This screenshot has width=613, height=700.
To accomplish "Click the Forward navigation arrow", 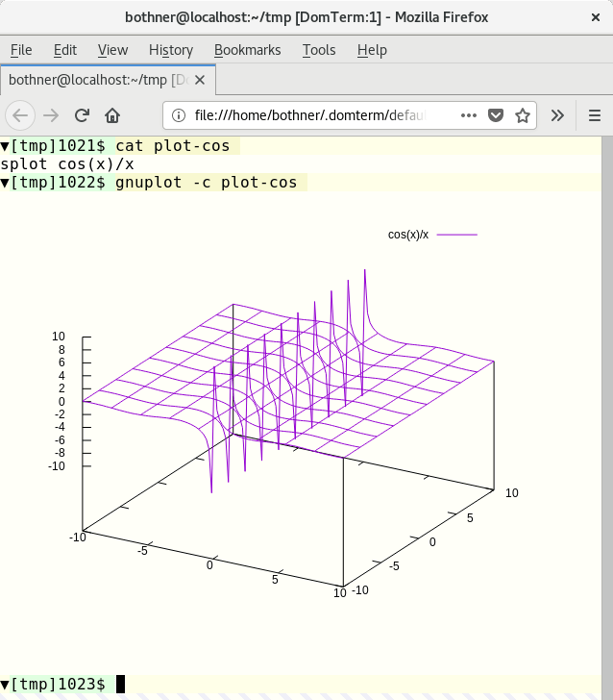I will click(51, 115).
